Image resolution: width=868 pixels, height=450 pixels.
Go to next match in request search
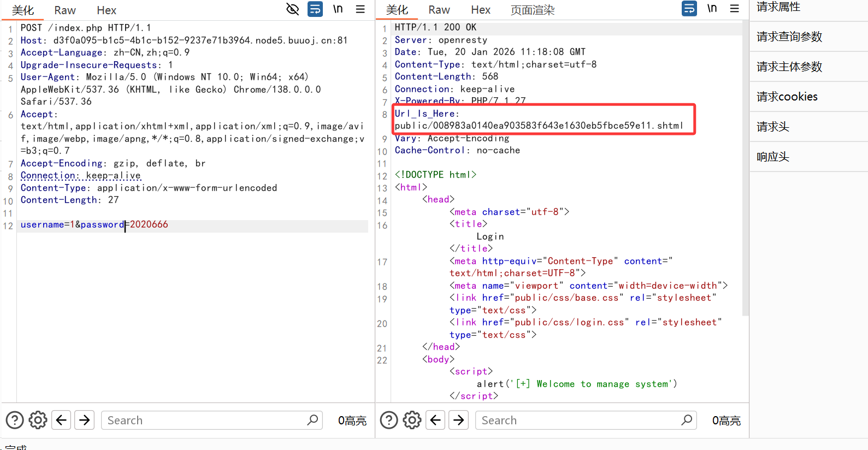click(x=85, y=420)
